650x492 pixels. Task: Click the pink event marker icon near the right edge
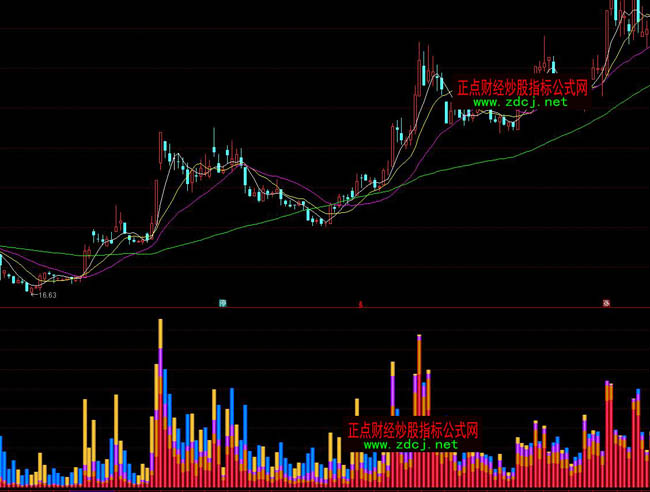click(606, 302)
